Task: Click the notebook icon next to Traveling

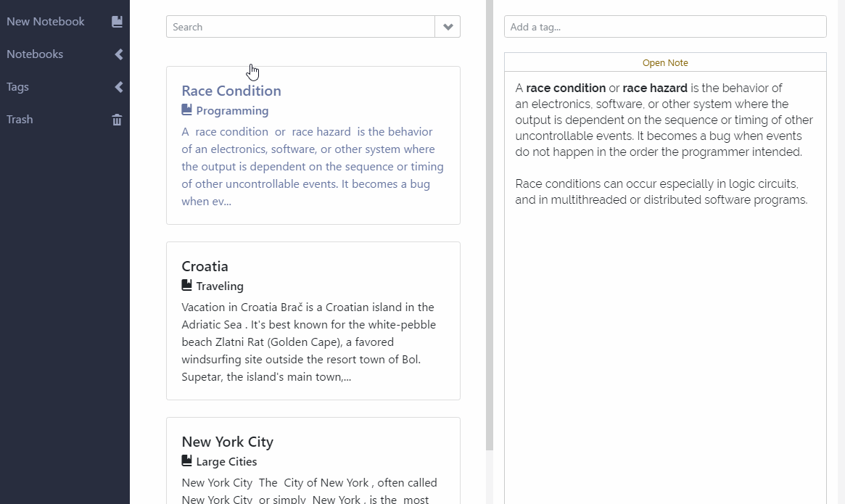Action: coord(186,286)
